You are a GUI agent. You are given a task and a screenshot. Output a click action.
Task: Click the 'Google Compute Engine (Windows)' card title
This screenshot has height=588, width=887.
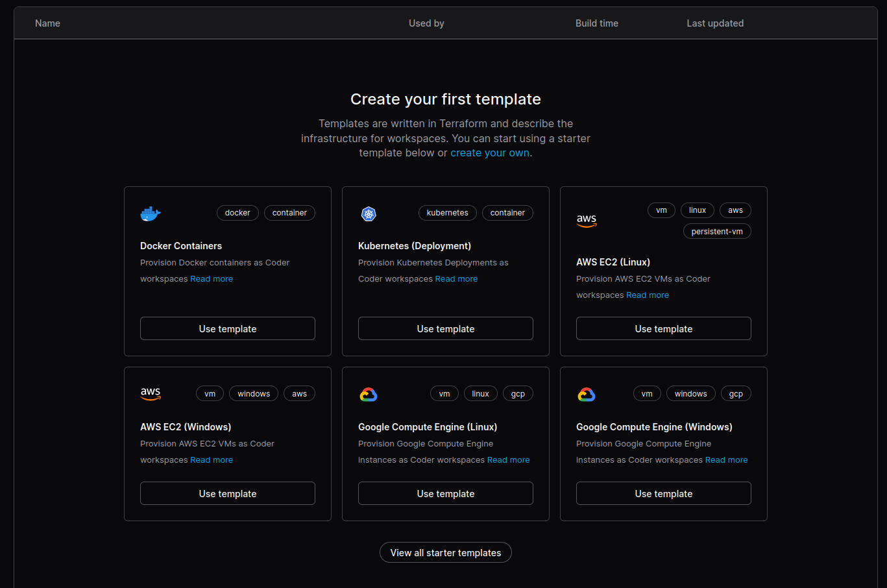pyautogui.click(x=654, y=426)
